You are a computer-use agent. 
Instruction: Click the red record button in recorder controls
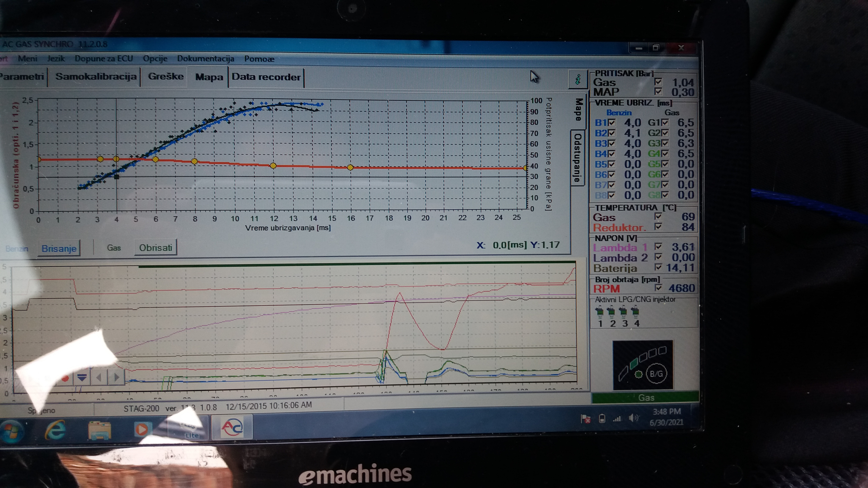[65, 378]
